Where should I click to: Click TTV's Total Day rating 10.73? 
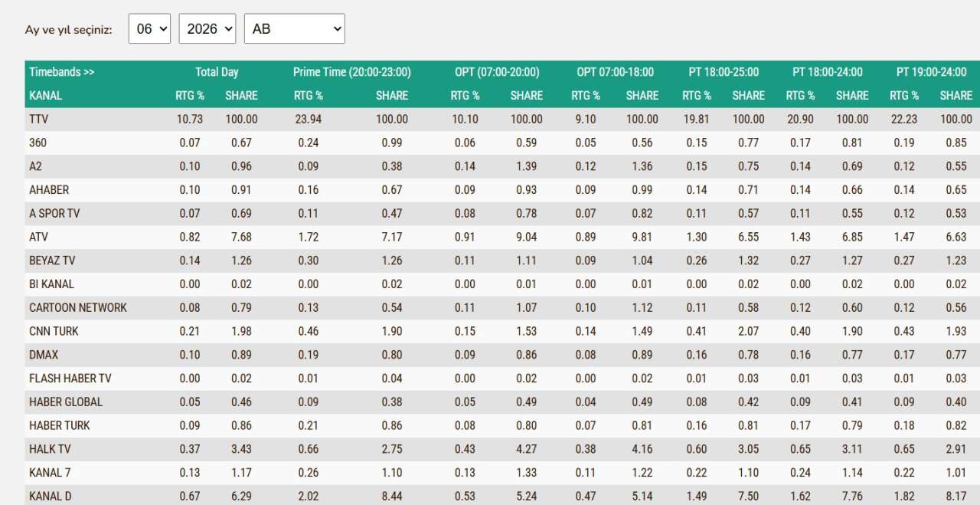coord(188,120)
